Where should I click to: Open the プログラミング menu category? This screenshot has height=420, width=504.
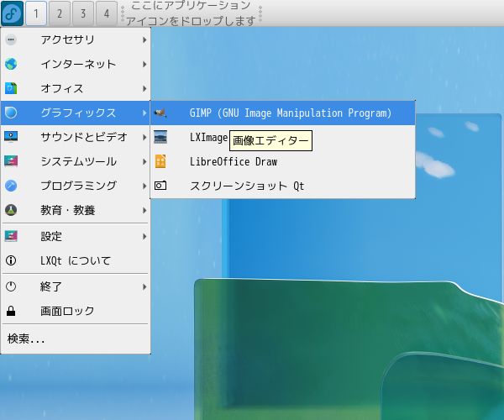click(76, 186)
